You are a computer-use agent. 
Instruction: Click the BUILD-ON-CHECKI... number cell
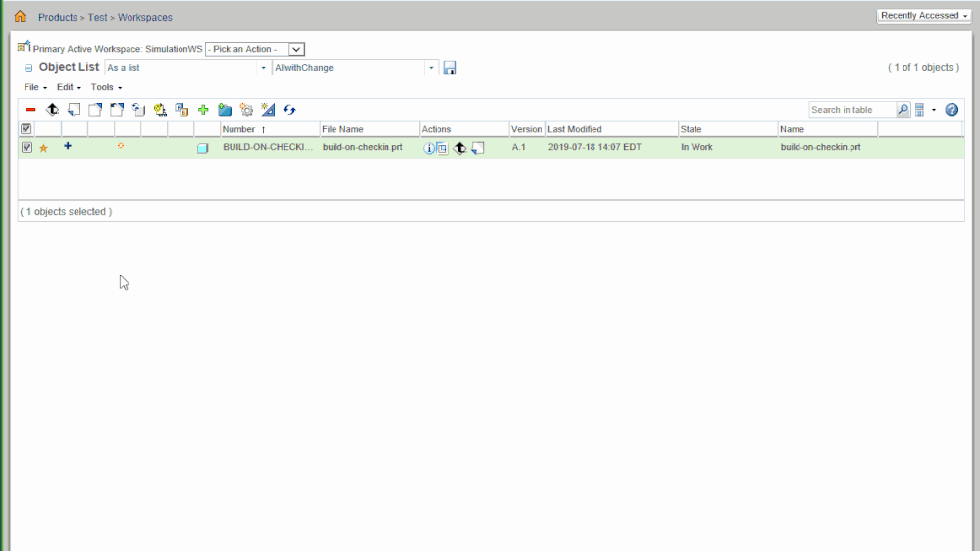(x=268, y=147)
